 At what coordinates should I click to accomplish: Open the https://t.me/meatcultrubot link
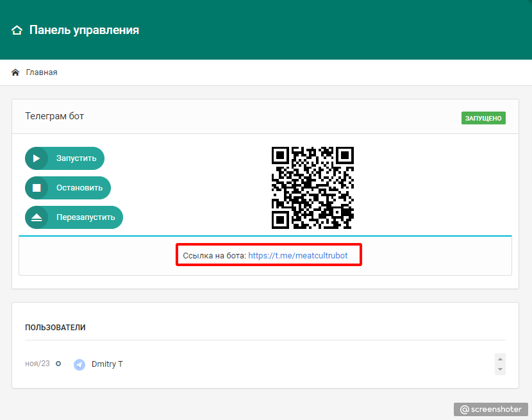[298, 256]
